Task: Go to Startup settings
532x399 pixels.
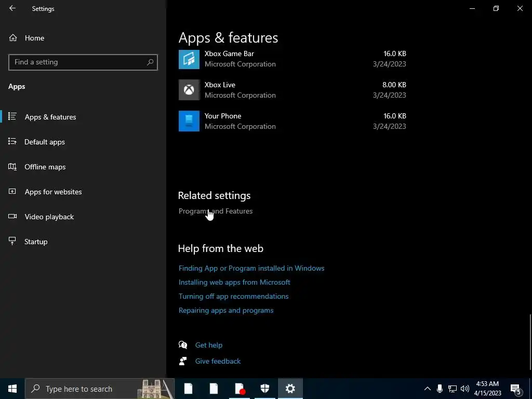Action: [36, 242]
